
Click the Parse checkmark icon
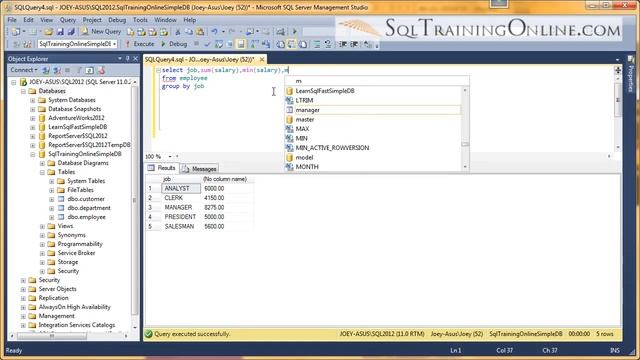click(x=207, y=44)
